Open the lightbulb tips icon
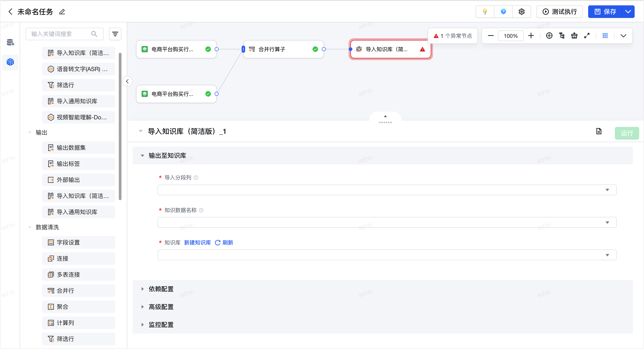This screenshot has width=644, height=349. coord(485,12)
